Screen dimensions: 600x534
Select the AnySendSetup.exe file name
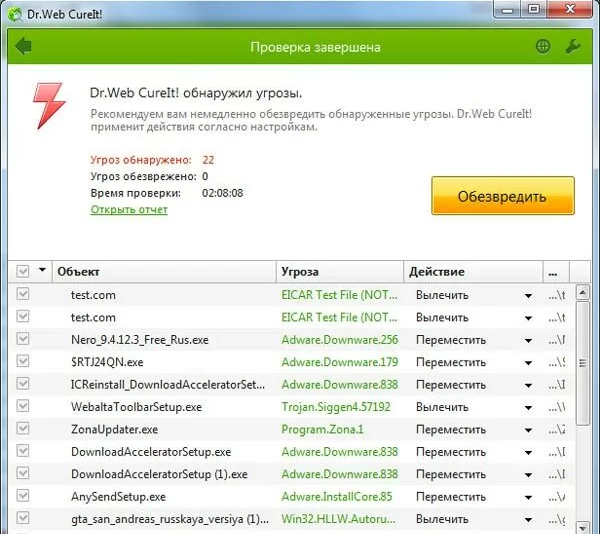118,497
